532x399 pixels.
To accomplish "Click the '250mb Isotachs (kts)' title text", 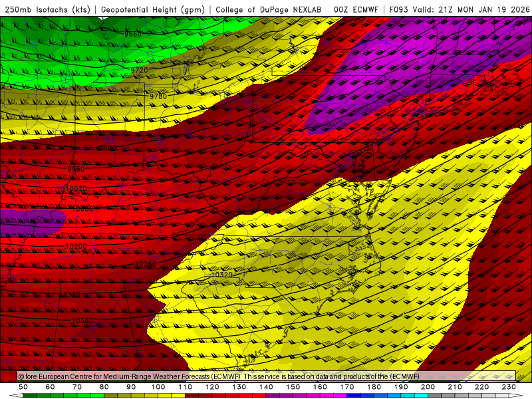I will tap(47, 9).
